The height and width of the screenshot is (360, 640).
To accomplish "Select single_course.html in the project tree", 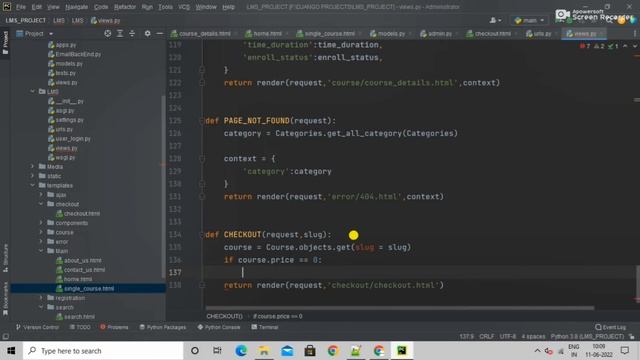I will click(89, 289).
